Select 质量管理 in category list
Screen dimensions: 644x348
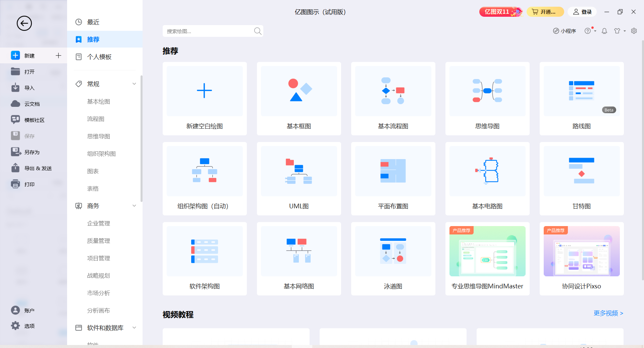[99, 241]
